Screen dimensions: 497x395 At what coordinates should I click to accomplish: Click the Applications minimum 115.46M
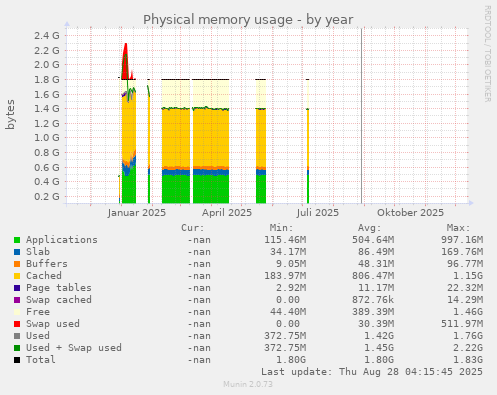285,240
